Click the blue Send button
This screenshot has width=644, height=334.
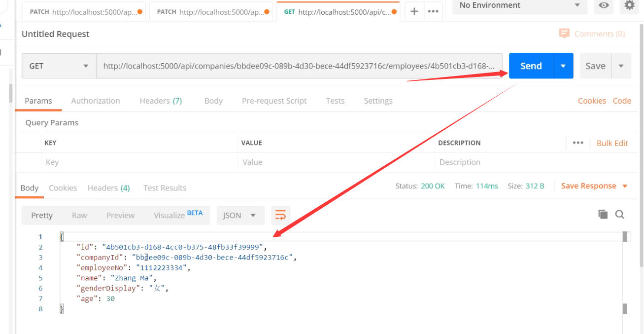531,66
